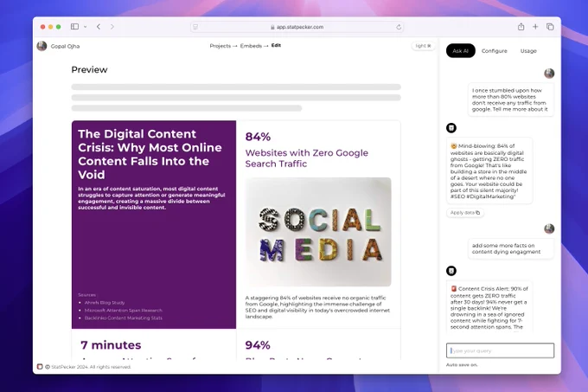
Task: Click the reader icon in address bar
Action: (x=195, y=27)
